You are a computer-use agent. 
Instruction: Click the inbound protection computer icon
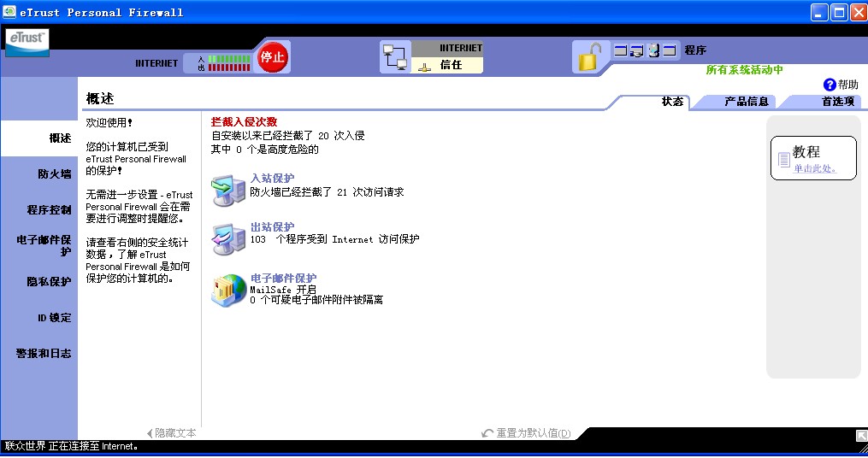(x=228, y=191)
